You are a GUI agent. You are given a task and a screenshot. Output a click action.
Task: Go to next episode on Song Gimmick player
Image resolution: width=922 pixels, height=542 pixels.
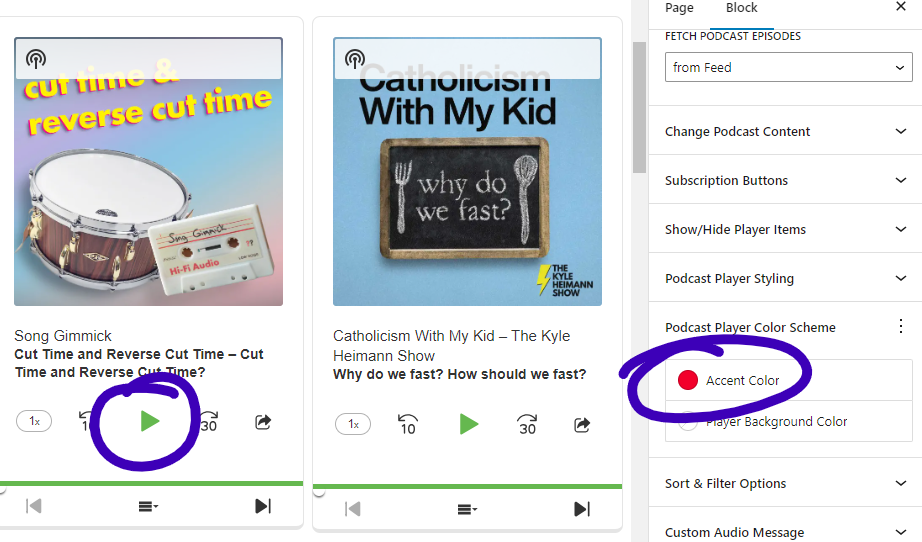click(x=263, y=506)
